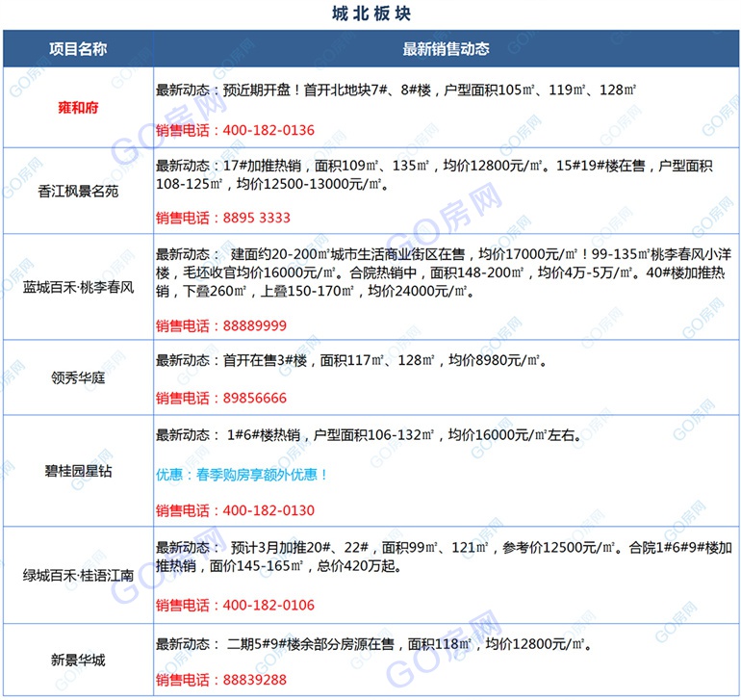Click sales phone 89856666

point(221,398)
